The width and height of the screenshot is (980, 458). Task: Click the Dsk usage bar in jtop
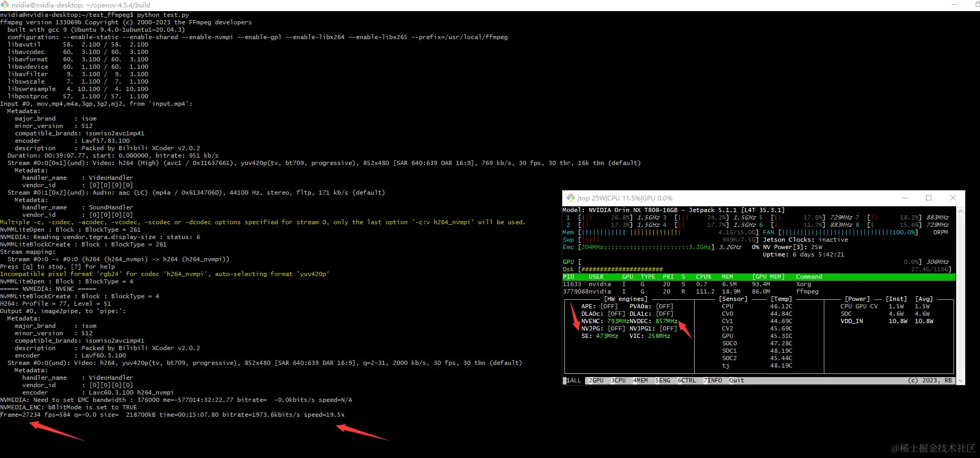pos(765,269)
